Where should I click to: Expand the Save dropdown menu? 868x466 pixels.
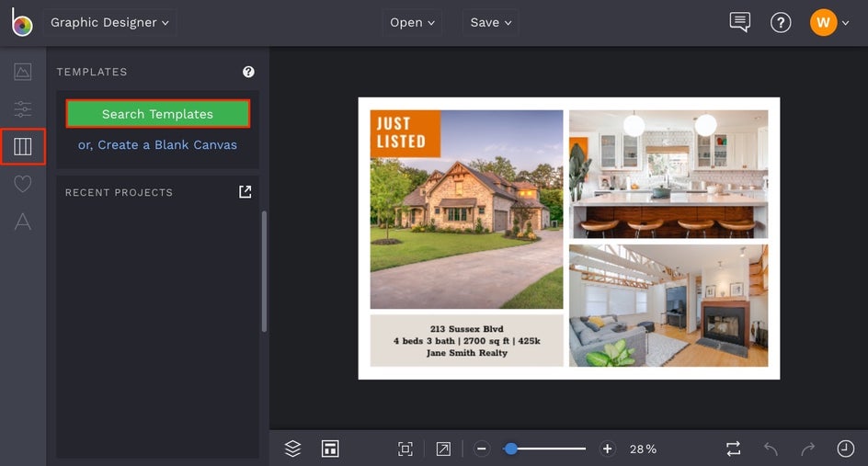point(490,23)
